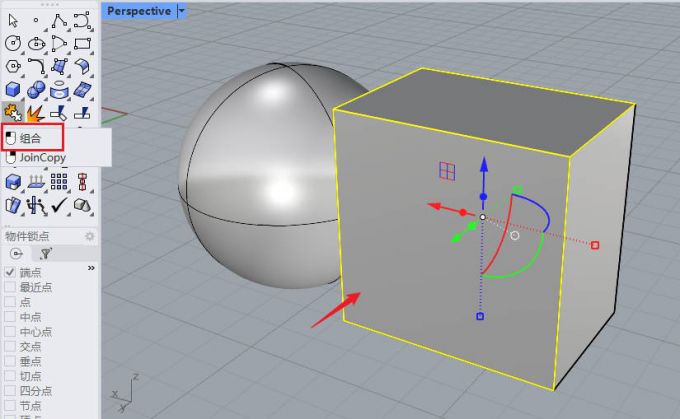Enable the 中心点 (Center) osnap checkbox
The height and width of the screenshot is (419, 680).
[x=10, y=332]
